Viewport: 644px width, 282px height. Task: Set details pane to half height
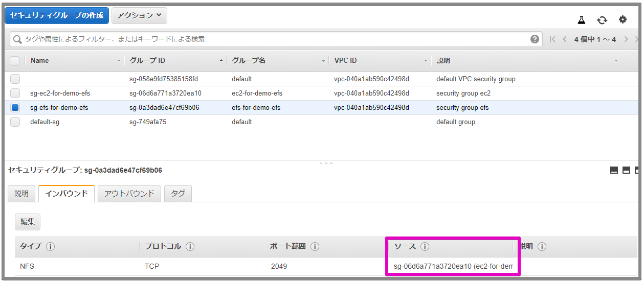pos(626,170)
